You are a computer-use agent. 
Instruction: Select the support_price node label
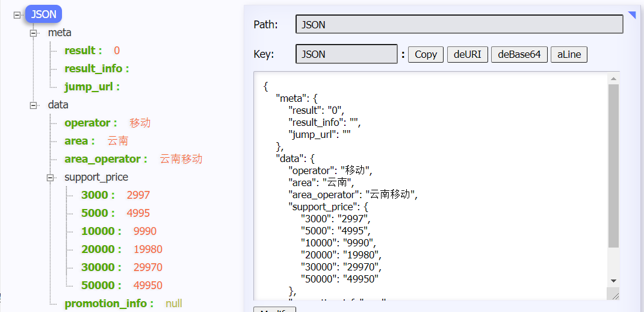[x=96, y=177]
